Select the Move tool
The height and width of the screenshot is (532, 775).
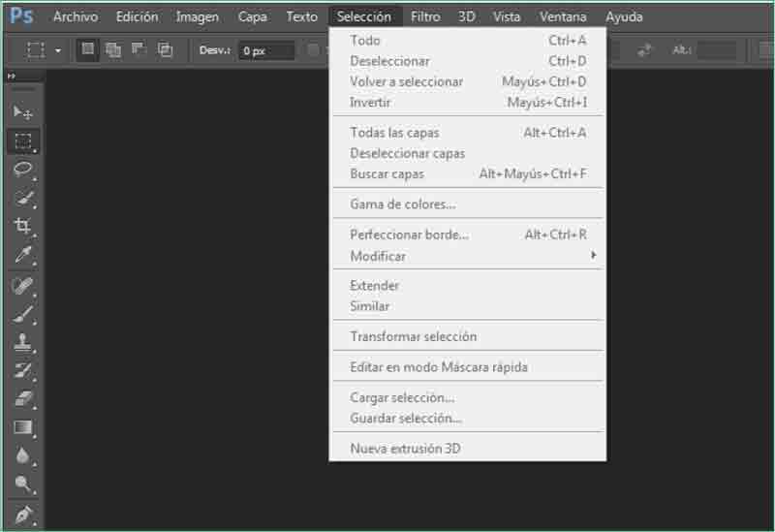[23, 112]
